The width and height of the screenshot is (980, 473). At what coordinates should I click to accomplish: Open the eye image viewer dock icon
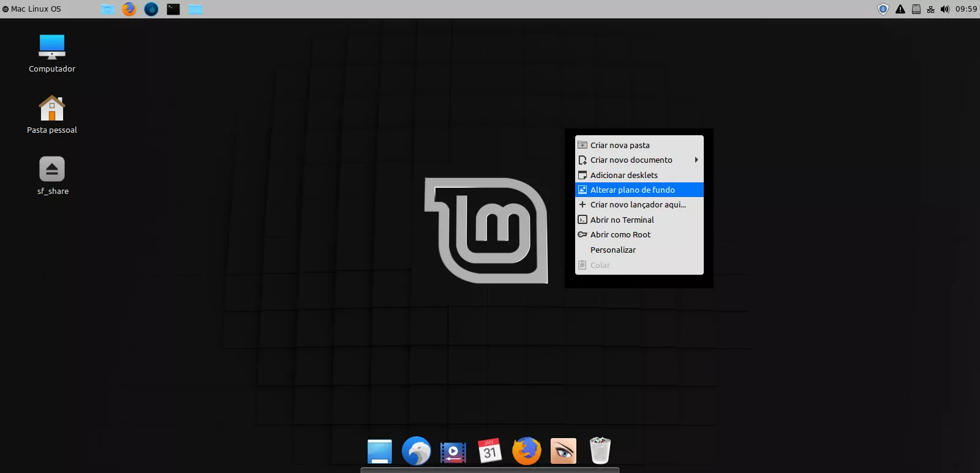pyautogui.click(x=563, y=452)
